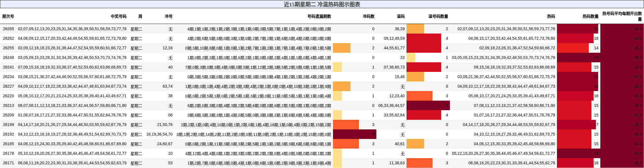Click dark warm-count bar in row 26213
This screenshot has width=644, height=168.
pos(428,105)
